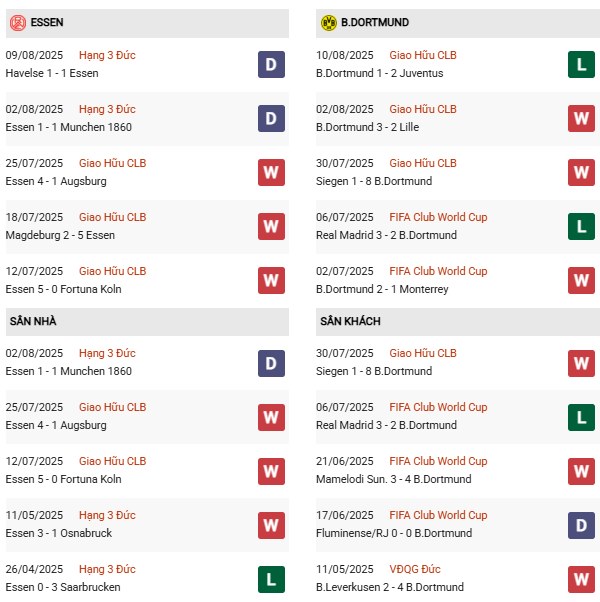Select the W badge for Magdeburg 2-5 Essen

[x=271, y=226]
